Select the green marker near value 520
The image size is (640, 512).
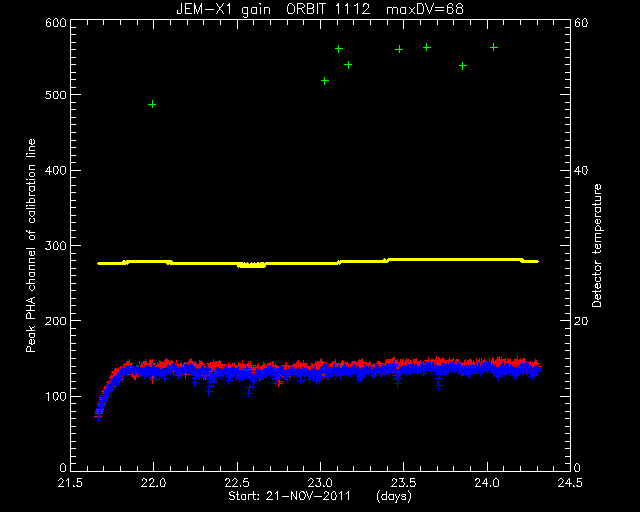(325, 81)
